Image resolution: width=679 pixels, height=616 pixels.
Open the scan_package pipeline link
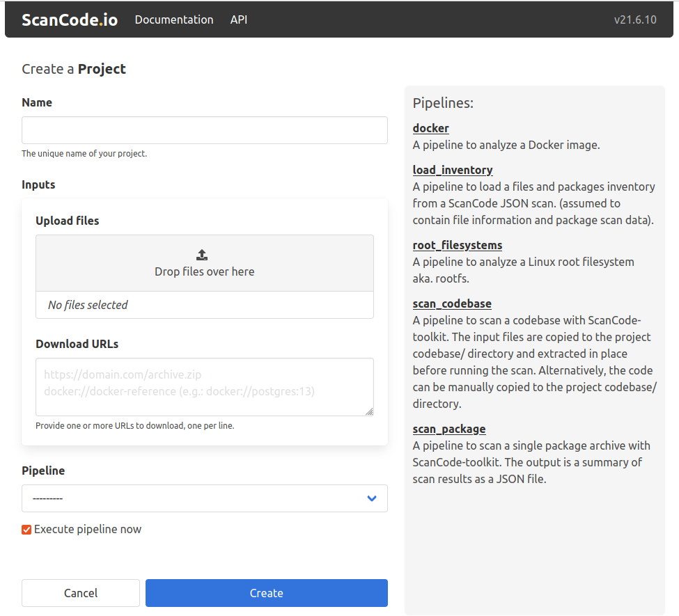449,429
